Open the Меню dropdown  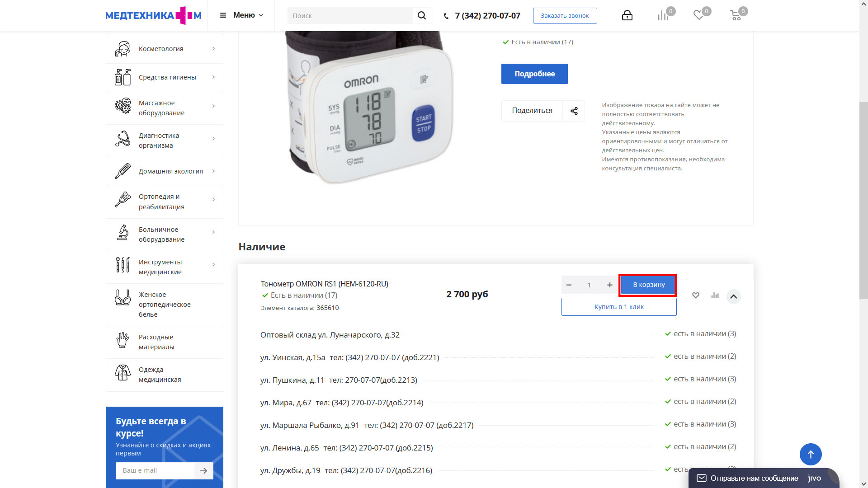pyautogui.click(x=241, y=15)
